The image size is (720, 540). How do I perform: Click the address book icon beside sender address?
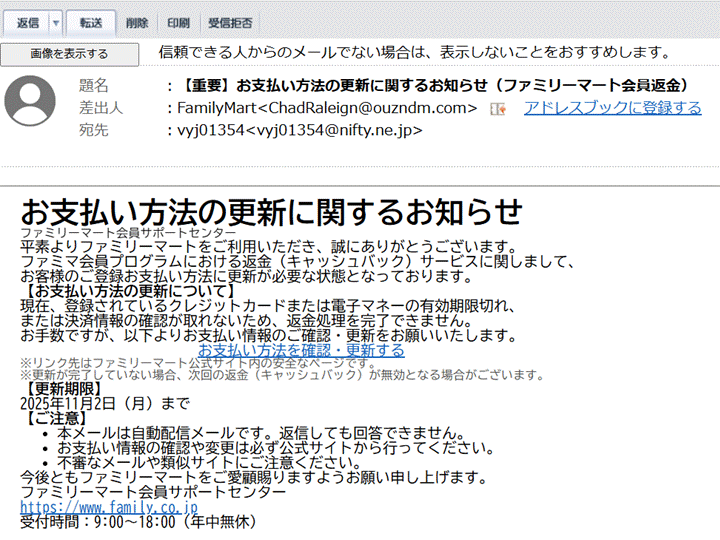click(x=498, y=108)
